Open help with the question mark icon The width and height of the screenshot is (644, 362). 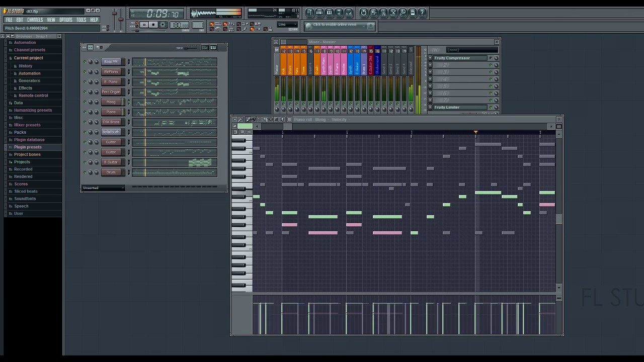tap(423, 13)
